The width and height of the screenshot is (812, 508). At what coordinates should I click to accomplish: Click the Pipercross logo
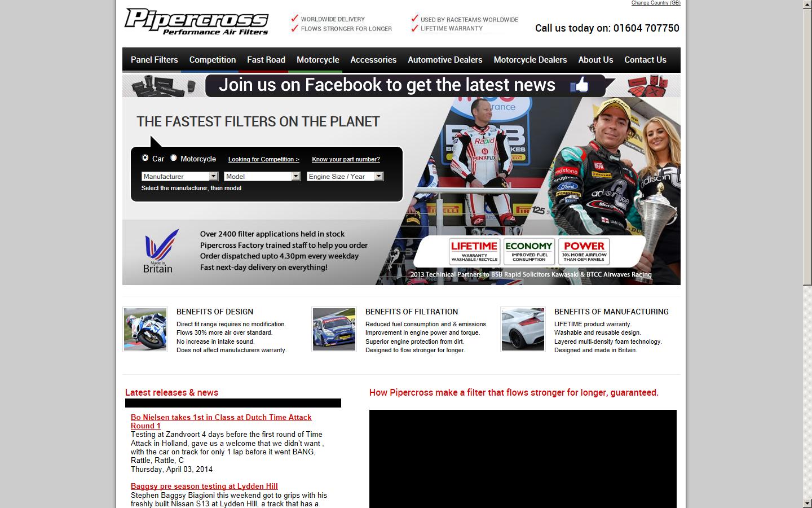tap(197, 21)
